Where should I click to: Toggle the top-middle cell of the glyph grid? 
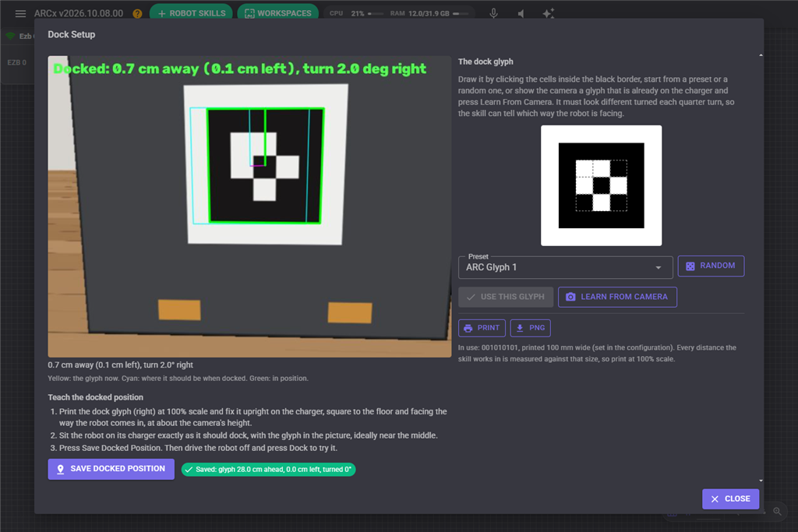click(602, 168)
